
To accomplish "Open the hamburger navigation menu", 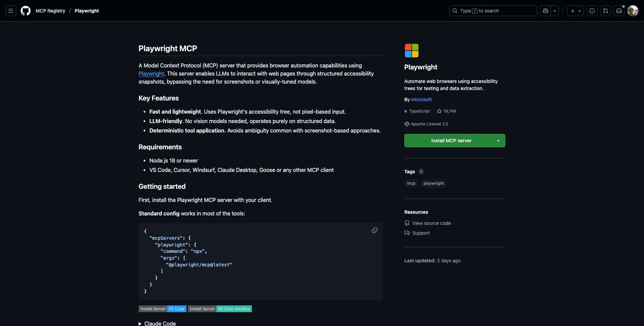I will 10,11.
